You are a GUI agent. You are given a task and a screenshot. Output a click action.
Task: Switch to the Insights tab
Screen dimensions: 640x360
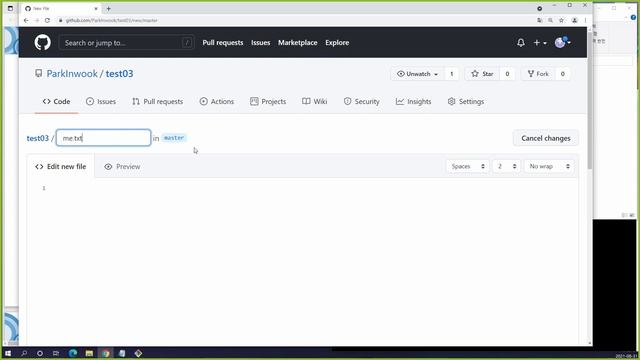click(x=413, y=102)
